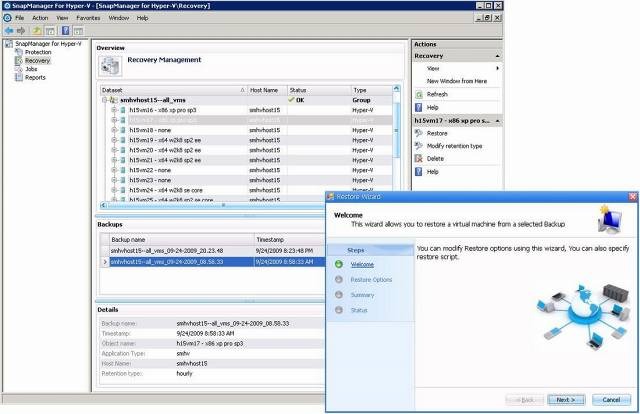
Task: Click the Restore Wizard title bar icon
Action: [x=331, y=197]
